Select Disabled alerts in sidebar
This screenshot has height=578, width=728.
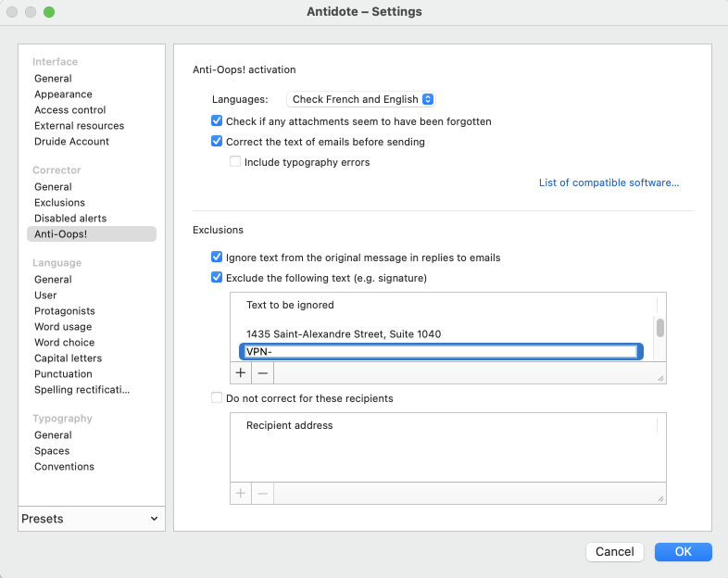pos(70,219)
